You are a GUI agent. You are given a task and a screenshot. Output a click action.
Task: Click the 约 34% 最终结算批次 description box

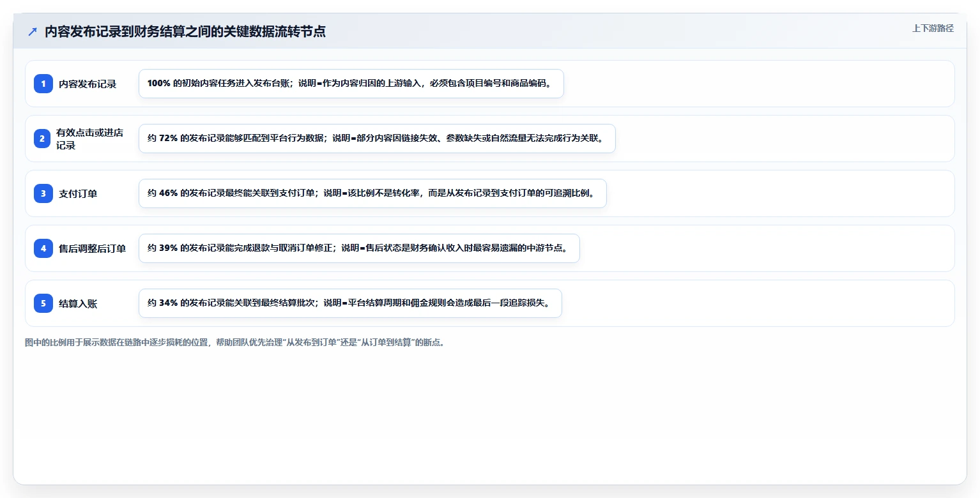[x=350, y=303]
